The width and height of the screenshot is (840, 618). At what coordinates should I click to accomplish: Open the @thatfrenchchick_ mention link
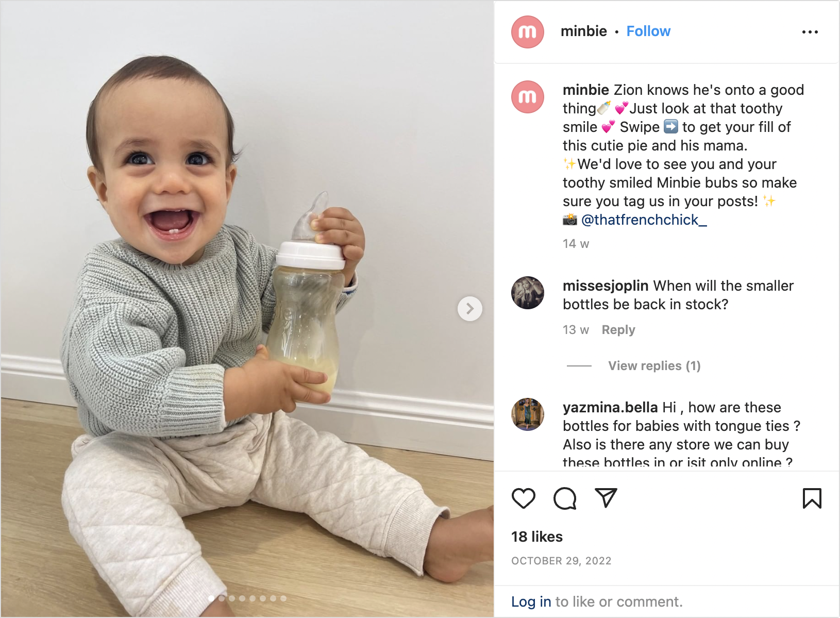pos(644,220)
